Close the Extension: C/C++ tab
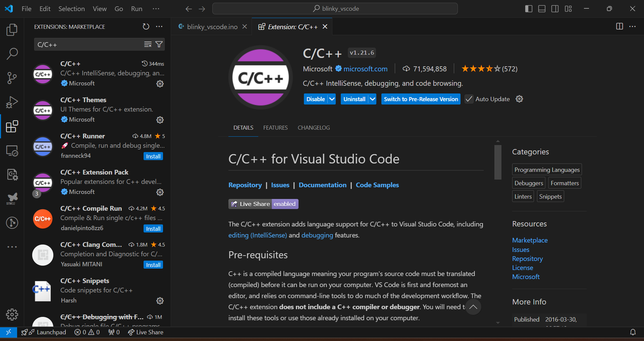Image resolution: width=644 pixels, height=341 pixels. click(x=325, y=26)
